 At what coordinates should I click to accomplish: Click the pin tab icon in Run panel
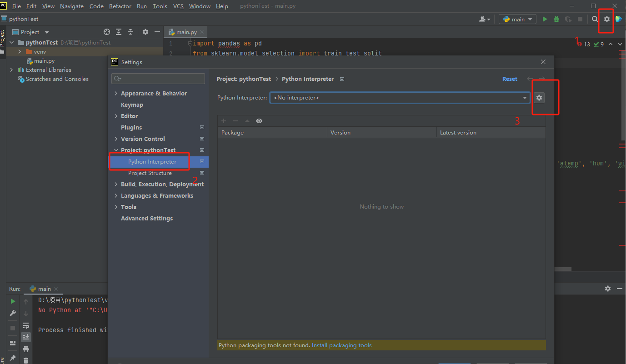(13, 358)
